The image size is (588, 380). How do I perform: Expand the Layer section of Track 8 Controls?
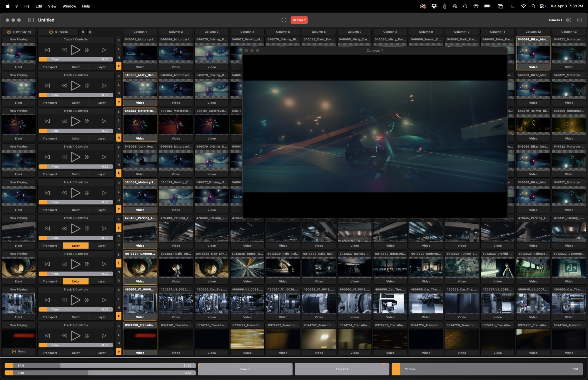tap(101, 317)
